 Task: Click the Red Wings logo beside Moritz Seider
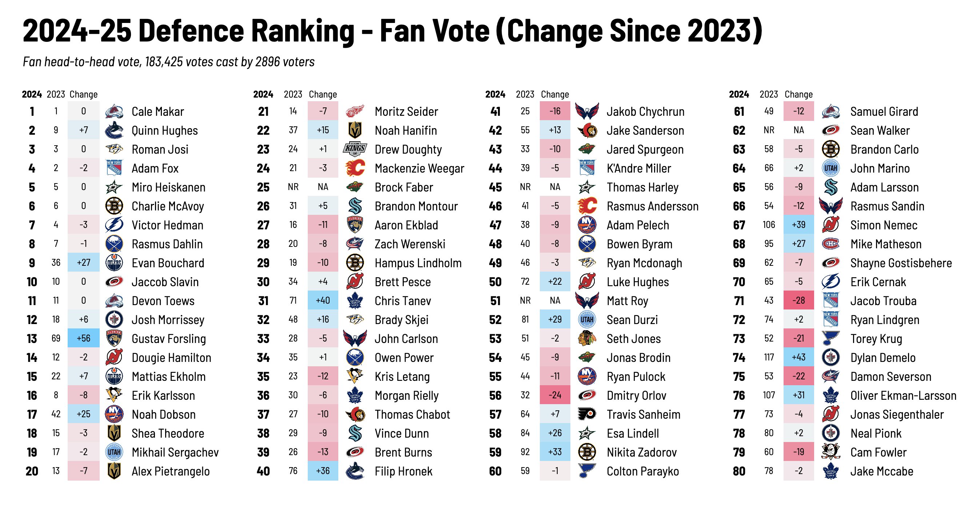(355, 111)
